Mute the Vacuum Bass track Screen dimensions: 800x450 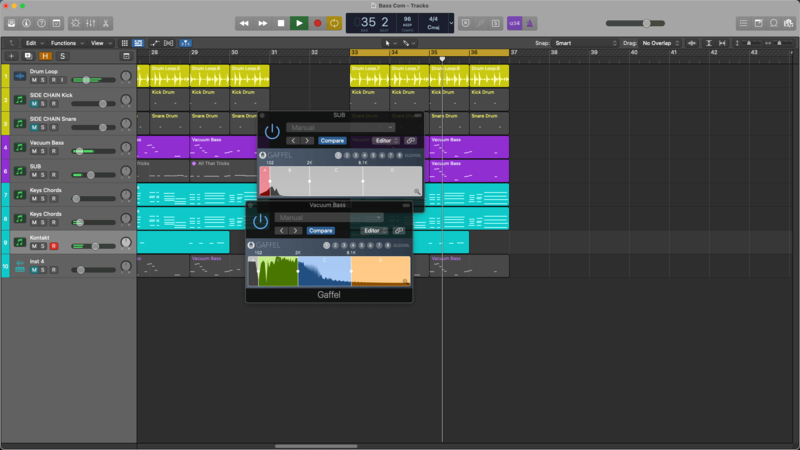tap(34, 151)
